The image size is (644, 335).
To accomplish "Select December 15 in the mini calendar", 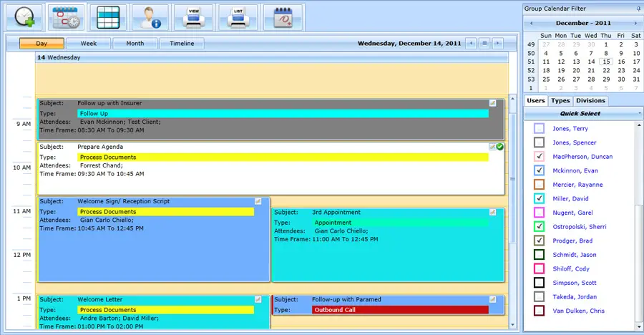I will point(606,62).
